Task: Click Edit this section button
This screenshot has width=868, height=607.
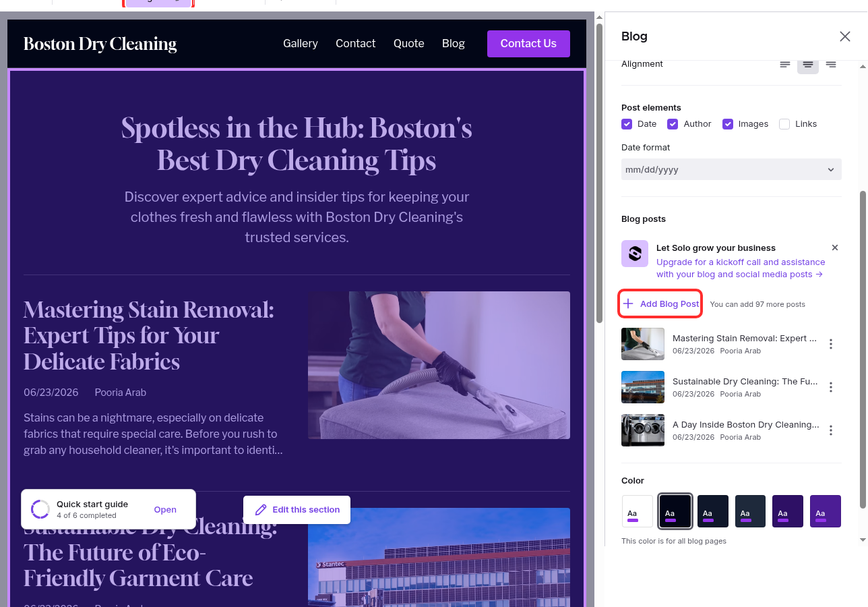Action: pyautogui.click(x=297, y=510)
